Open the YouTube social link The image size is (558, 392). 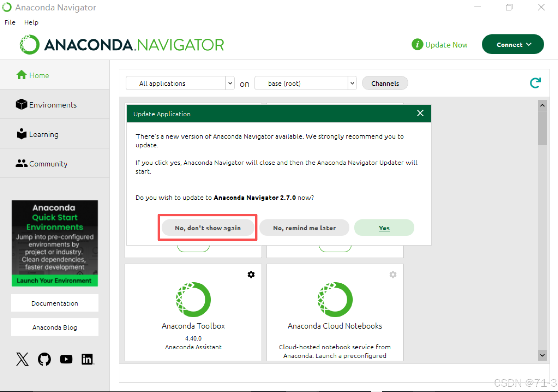66,359
